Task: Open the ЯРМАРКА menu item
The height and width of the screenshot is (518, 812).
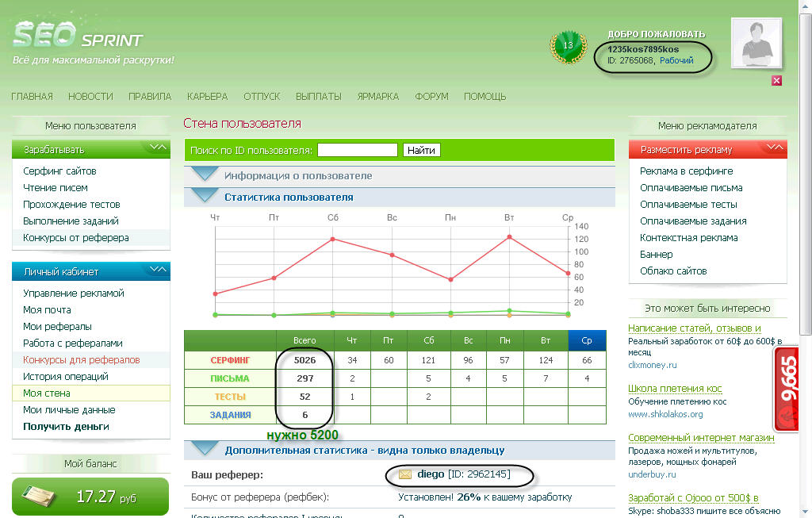Action: [x=378, y=97]
